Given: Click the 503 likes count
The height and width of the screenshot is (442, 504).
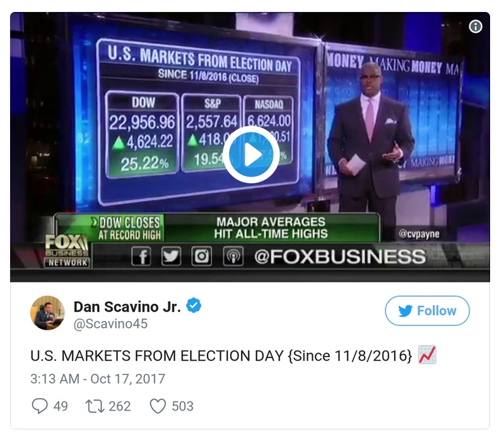Looking at the screenshot, I should 182,406.
